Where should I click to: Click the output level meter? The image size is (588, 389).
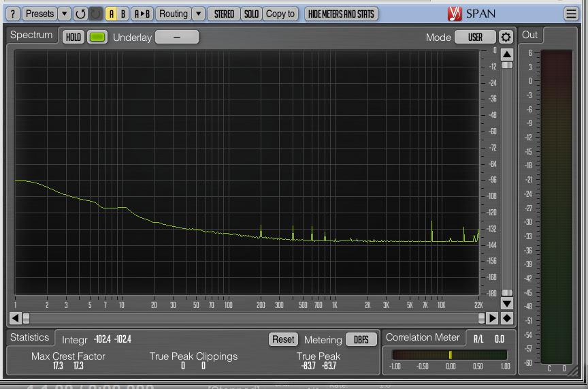(557, 206)
